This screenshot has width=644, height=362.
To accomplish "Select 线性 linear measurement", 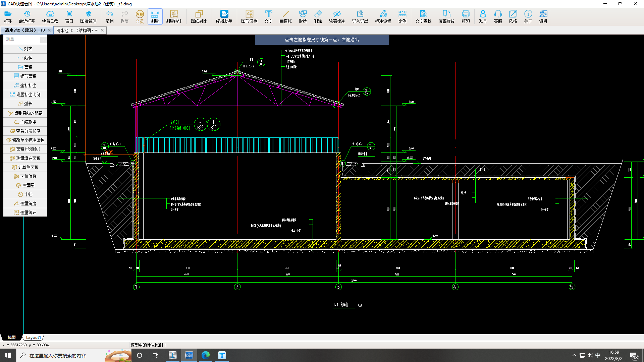I will [x=25, y=58].
